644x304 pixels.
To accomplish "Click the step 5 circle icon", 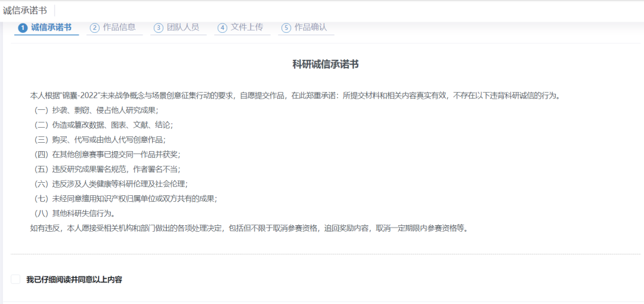I will click(286, 28).
